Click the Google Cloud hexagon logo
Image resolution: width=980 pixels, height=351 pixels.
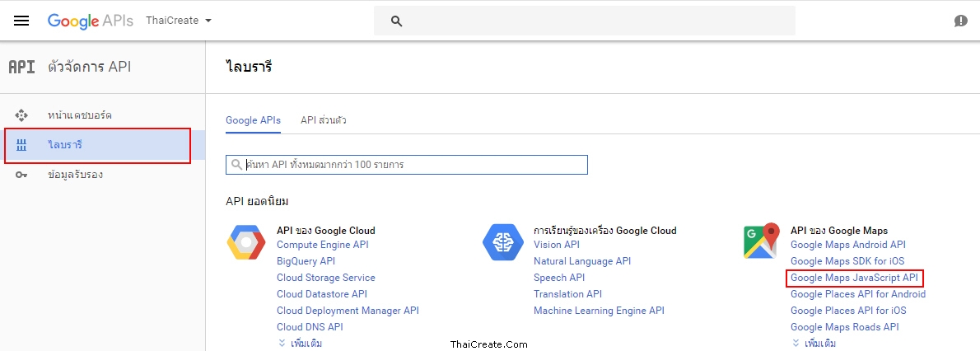[246, 242]
